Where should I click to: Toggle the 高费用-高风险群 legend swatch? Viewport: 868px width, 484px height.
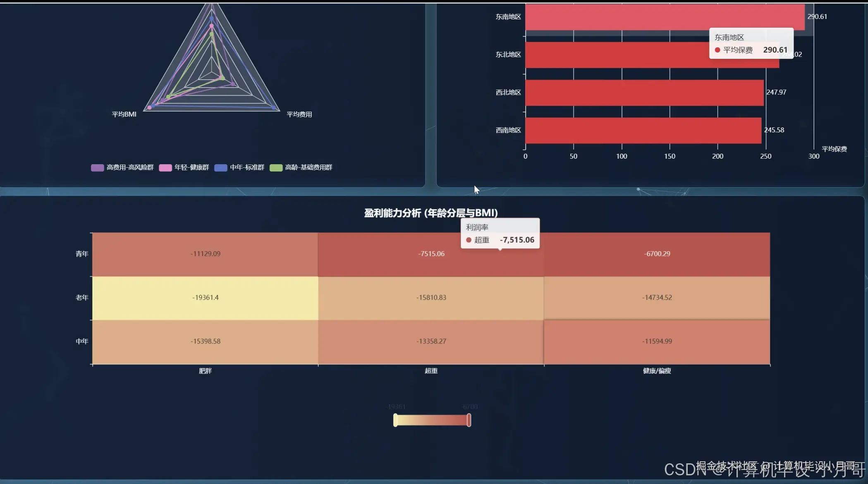click(x=97, y=167)
